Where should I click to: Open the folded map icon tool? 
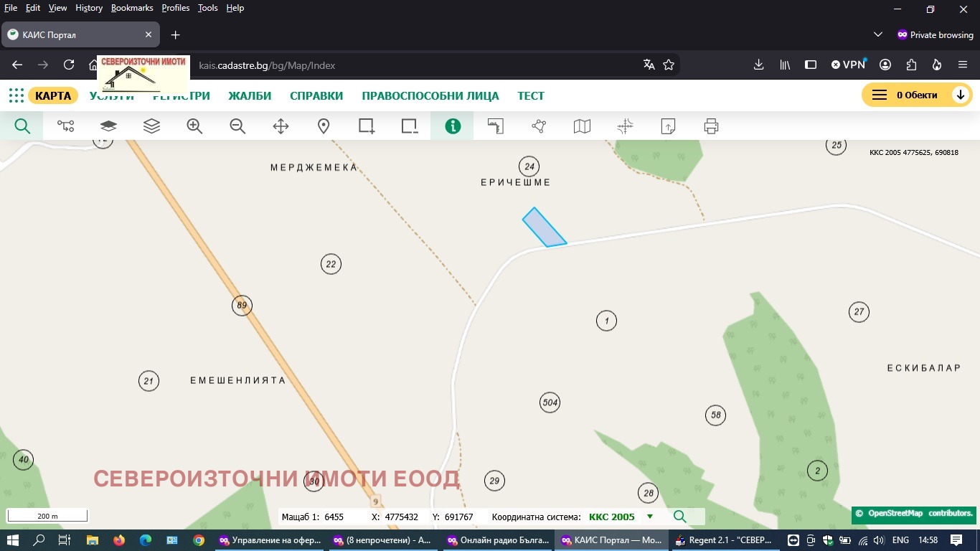[582, 126]
